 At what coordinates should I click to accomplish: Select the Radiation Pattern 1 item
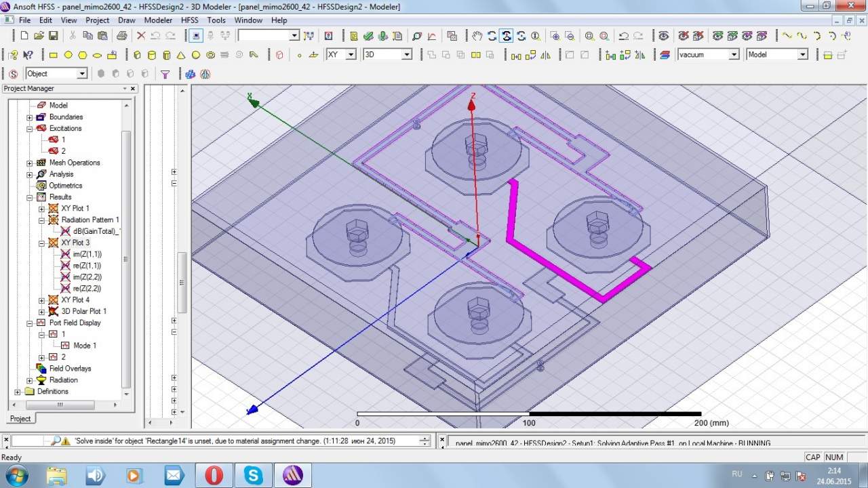[90, 220]
